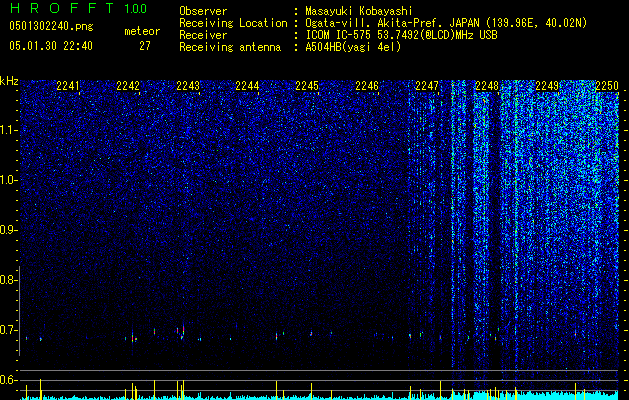Select the antenna value A504HB(yagi 4el)
The width and height of the screenshot is (629, 400).
pos(353,47)
